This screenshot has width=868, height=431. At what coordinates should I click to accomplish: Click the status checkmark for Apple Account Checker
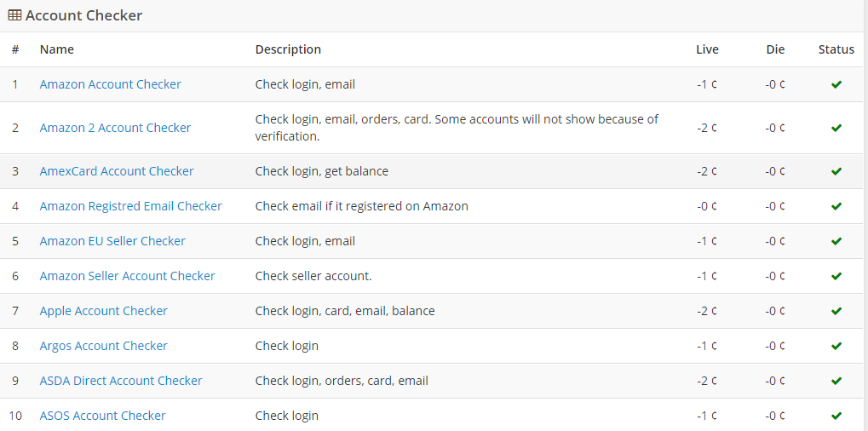(x=836, y=311)
